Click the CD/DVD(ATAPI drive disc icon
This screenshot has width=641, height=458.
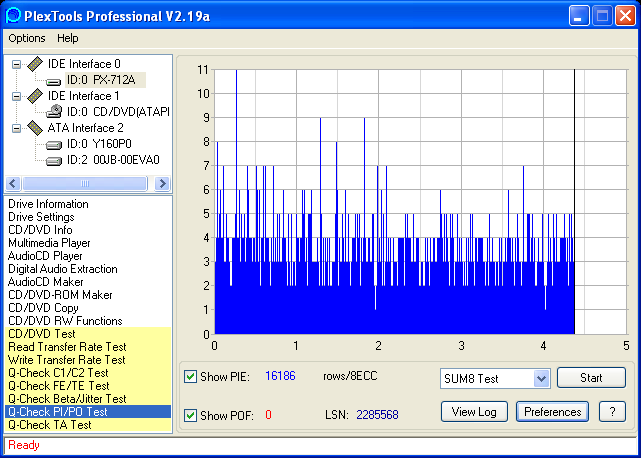click(54, 112)
